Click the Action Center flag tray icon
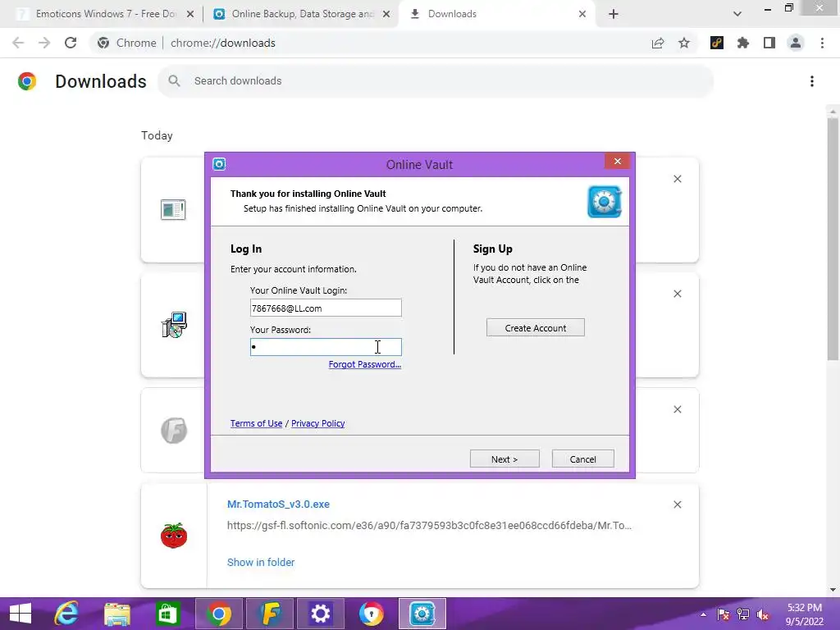 coord(724,614)
